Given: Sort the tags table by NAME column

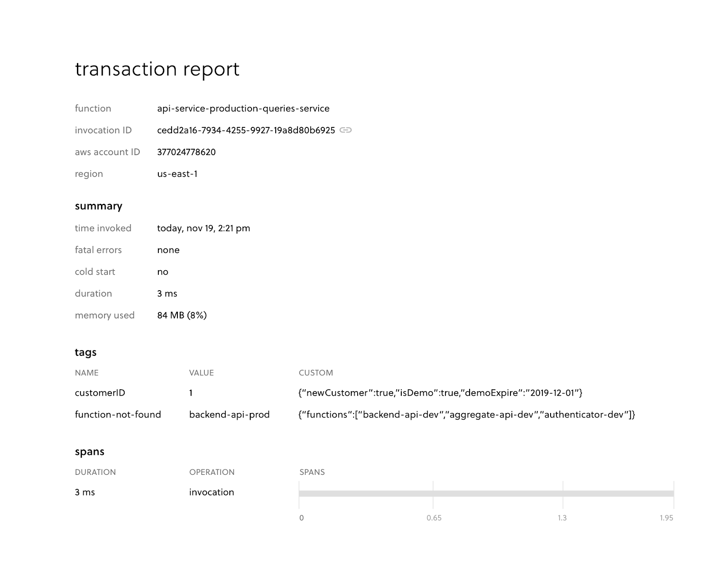Looking at the screenshot, I should pos(86,373).
